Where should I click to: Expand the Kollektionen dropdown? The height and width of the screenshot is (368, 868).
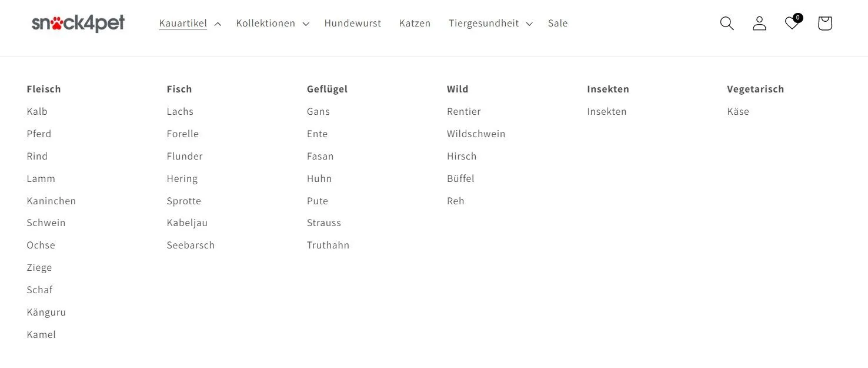(x=272, y=24)
